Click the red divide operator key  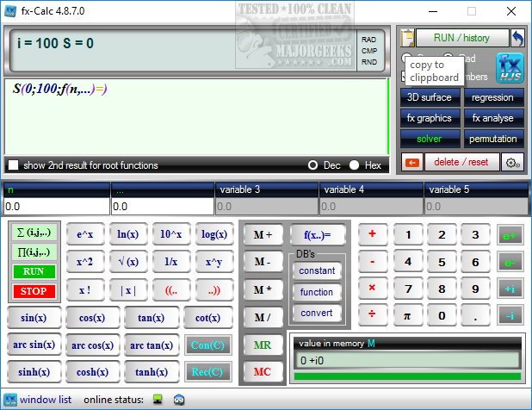[x=373, y=315]
